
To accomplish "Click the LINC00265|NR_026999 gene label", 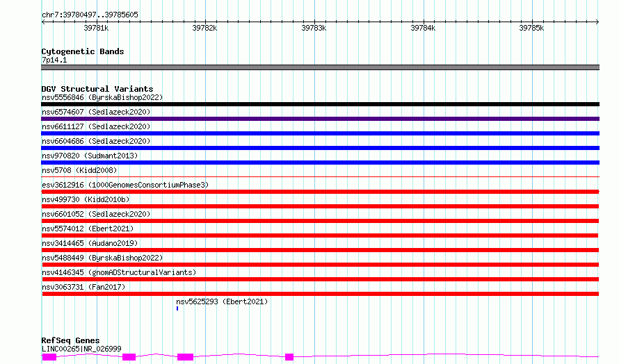I will click(x=81, y=349).
